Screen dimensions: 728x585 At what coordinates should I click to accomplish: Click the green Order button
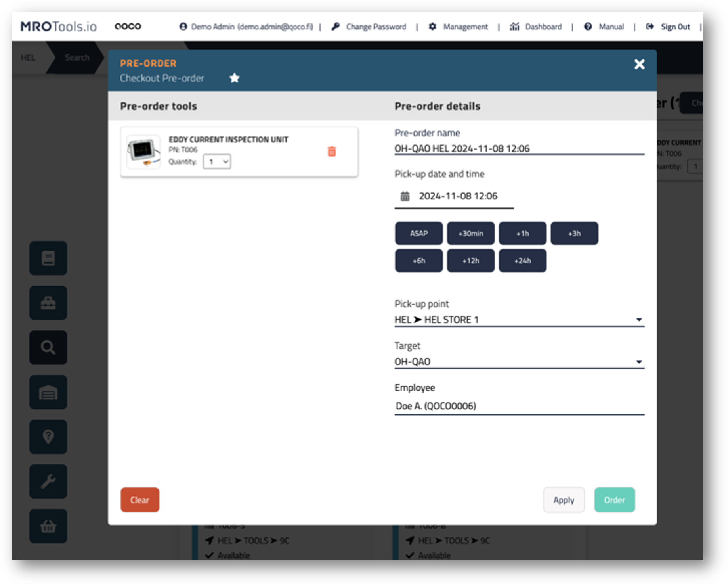point(614,500)
